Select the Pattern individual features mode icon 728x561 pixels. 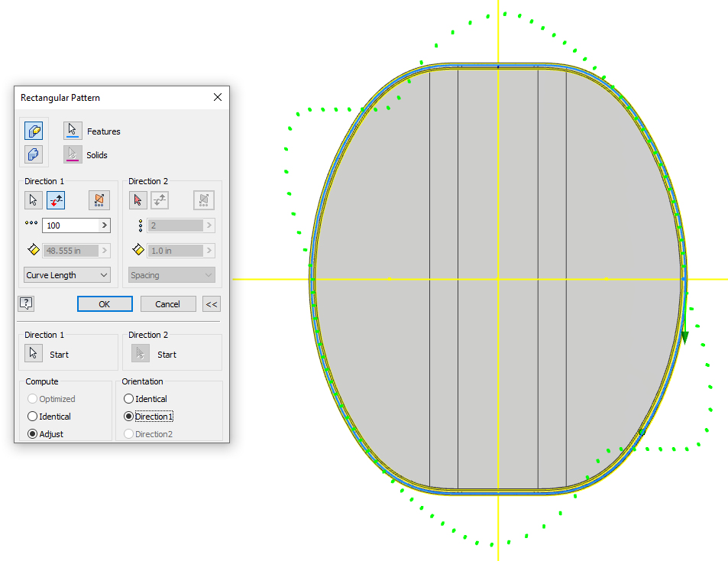click(x=34, y=131)
